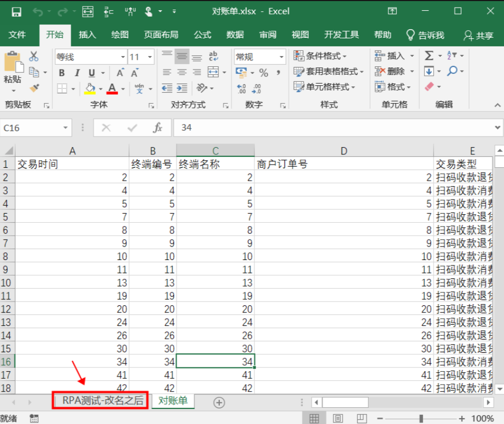Click the Accounting number format icon

[241, 73]
